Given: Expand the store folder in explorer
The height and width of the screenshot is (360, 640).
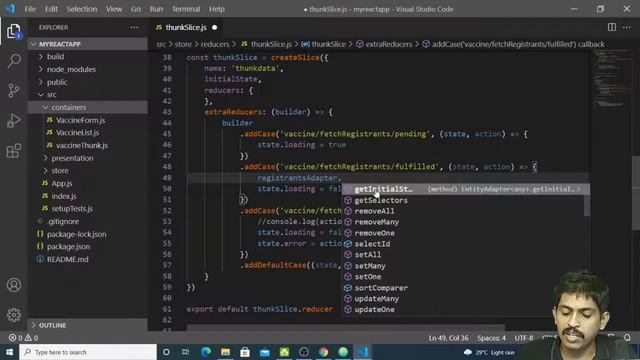Looking at the screenshot, I should pos(88,171).
